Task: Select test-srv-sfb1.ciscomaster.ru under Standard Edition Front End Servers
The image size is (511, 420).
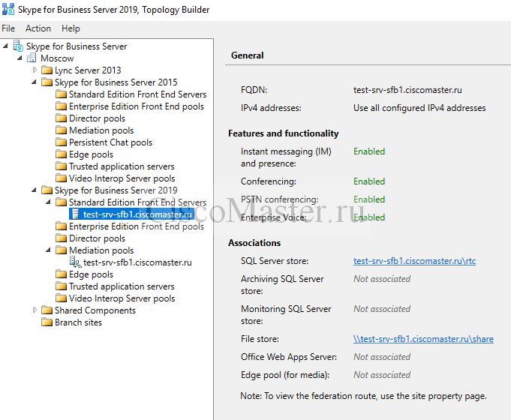Action: (137, 214)
